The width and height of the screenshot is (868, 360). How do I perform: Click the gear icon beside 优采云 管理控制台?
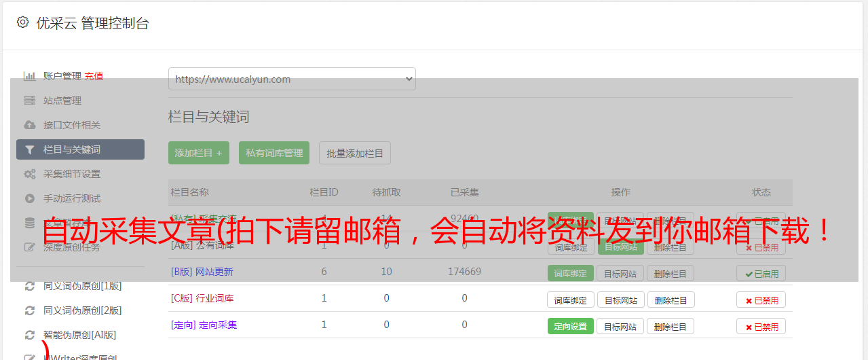pyautogui.click(x=22, y=22)
